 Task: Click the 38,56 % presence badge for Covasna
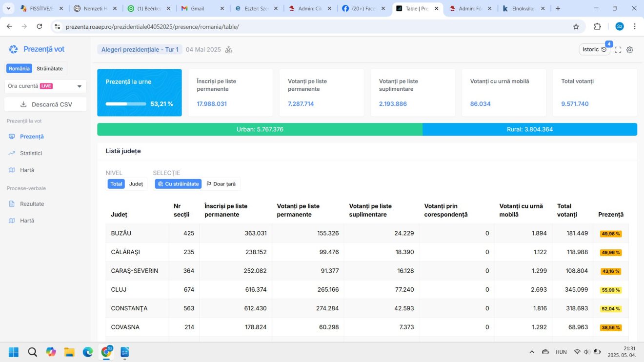pyautogui.click(x=611, y=328)
